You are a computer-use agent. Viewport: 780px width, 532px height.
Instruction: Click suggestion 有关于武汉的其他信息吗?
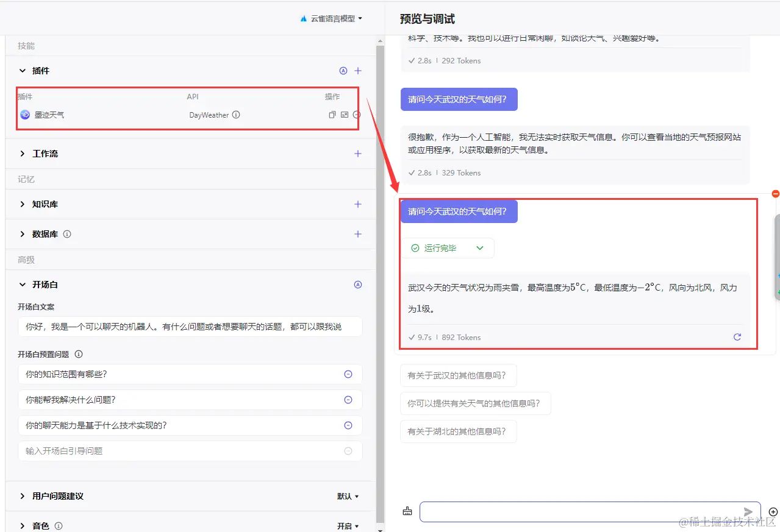(458, 375)
